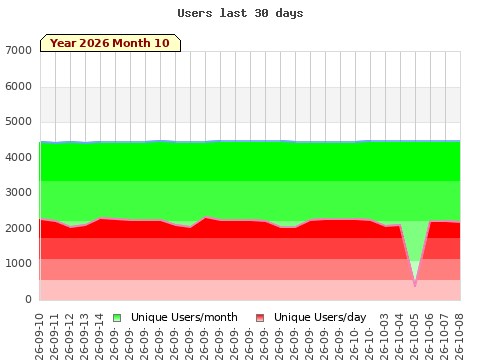Click the 26-09-14 date axis label
Screen dimensions: 480x360
click(x=99, y=336)
